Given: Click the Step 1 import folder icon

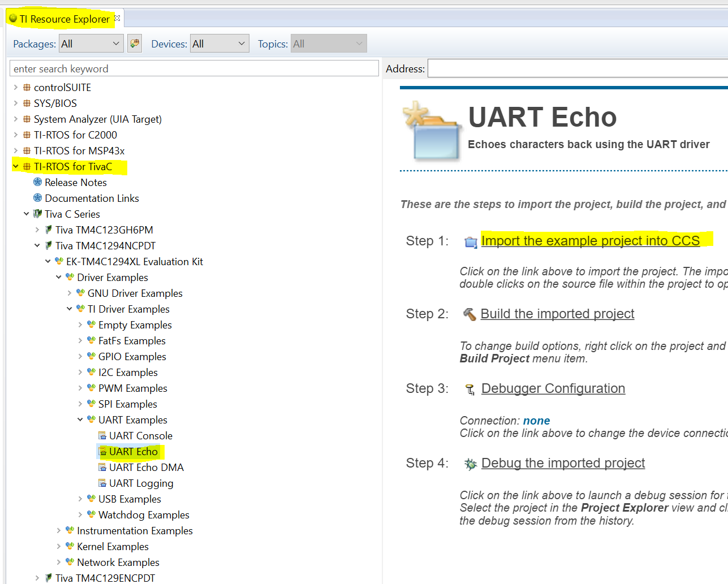Looking at the screenshot, I should 471,242.
